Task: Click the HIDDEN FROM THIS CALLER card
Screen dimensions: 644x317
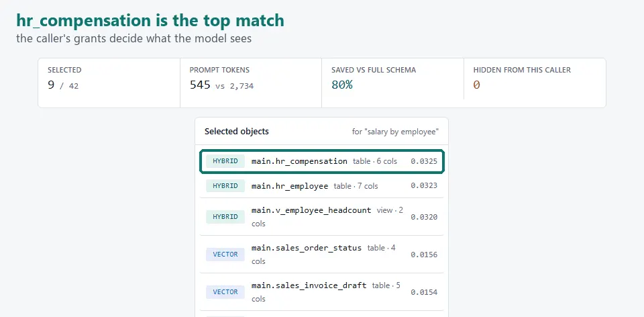Action: click(535, 83)
